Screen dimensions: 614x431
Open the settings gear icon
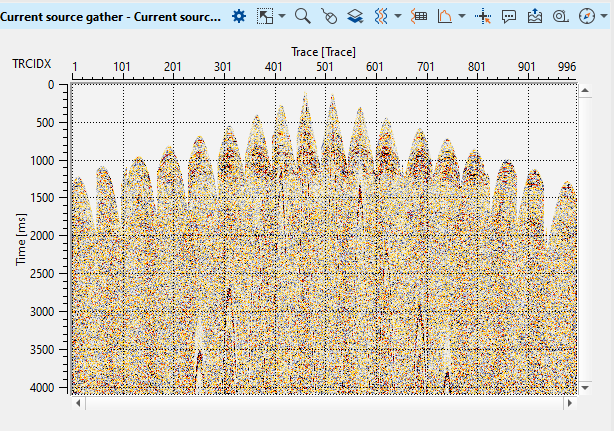(x=238, y=16)
